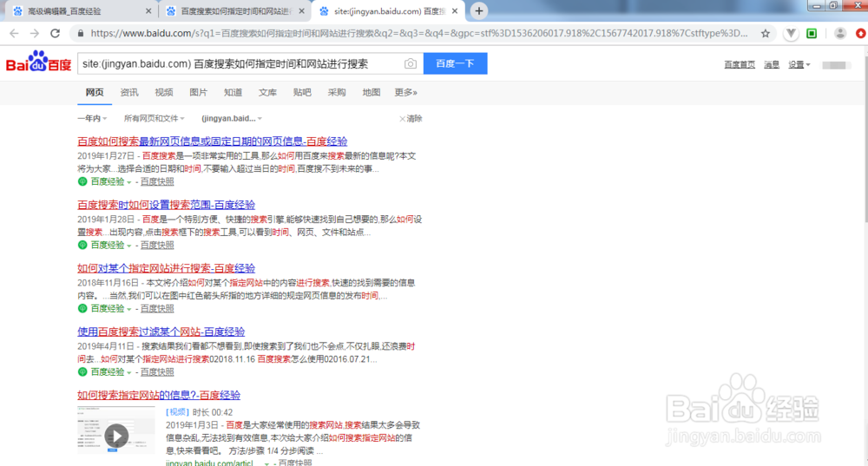Select the 文库 search category
Viewport: 868px width, 466px height.
pos(267,93)
